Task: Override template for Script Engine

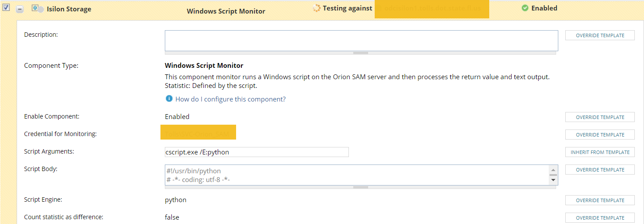Action: coord(600,200)
